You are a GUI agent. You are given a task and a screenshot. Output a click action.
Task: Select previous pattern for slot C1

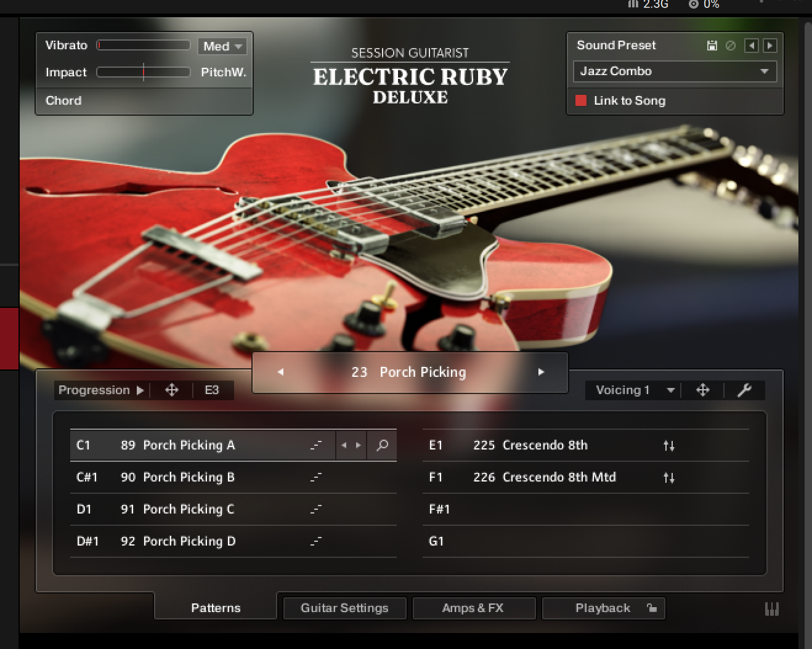coord(344,445)
